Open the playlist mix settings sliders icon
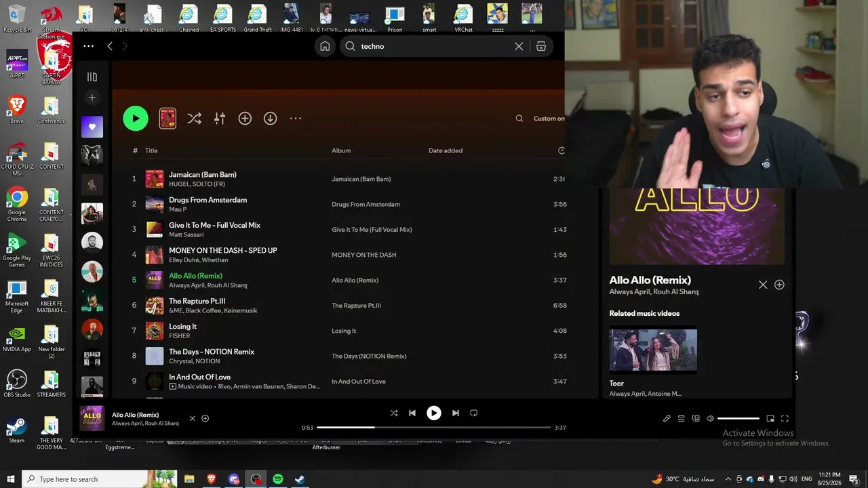 (x=220, y=119)
